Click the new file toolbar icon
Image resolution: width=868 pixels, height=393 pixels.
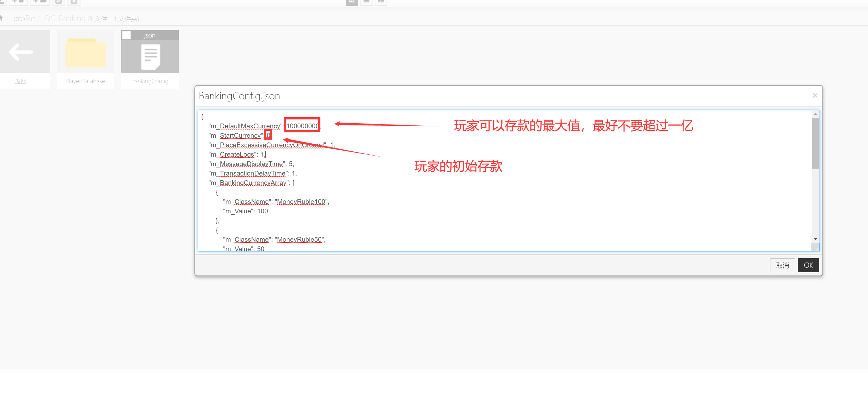tap(18, 2)
